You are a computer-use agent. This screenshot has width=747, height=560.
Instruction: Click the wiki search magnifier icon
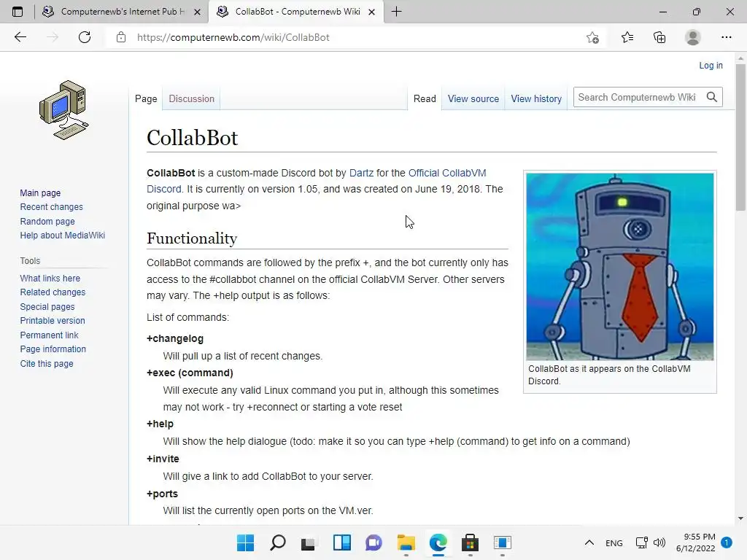[x=712, y=97]
